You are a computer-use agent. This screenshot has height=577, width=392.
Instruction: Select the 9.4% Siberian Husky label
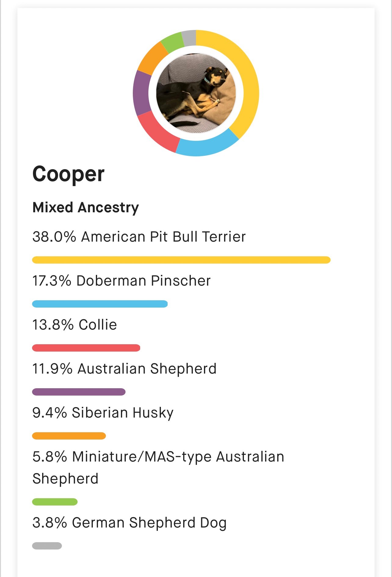pyautogui.click(x=103, y=413)
